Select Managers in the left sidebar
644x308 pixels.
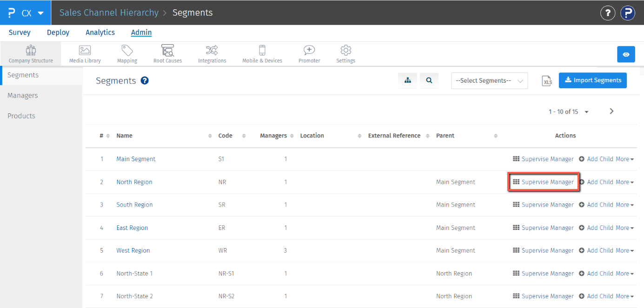[23, 96]
